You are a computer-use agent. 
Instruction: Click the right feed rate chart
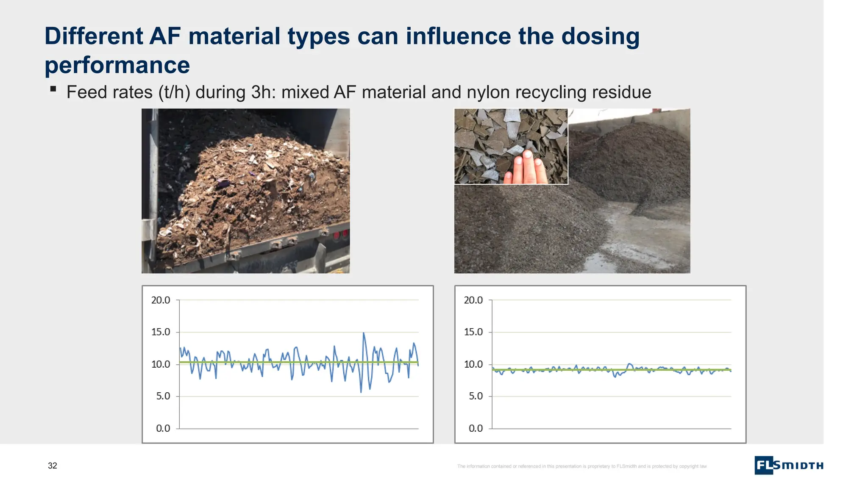pos(600,407)
